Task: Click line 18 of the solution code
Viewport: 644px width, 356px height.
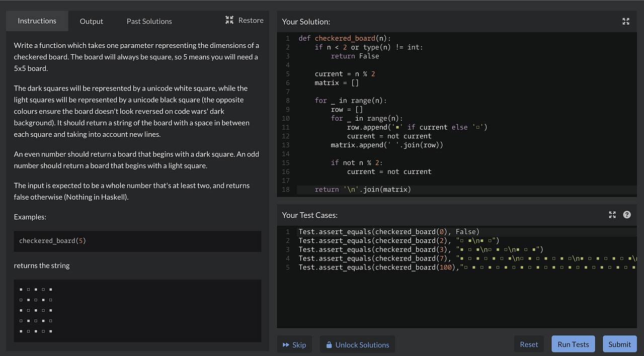Action: tap(362, 189)
